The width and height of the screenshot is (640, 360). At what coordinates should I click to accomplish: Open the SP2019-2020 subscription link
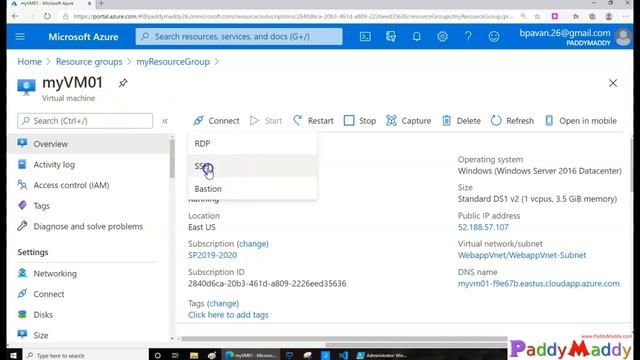tap(212, 255)
